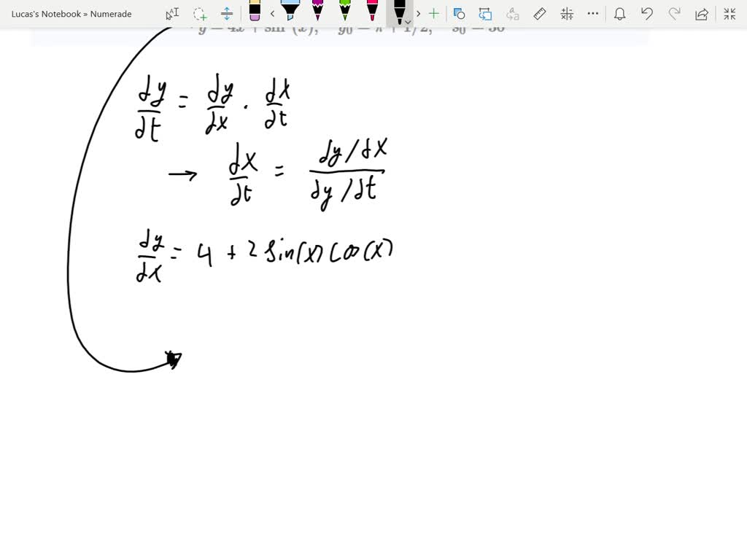The image size is (747, 560).
Task: Open the share panel
Action: click(x=703, y=12)
